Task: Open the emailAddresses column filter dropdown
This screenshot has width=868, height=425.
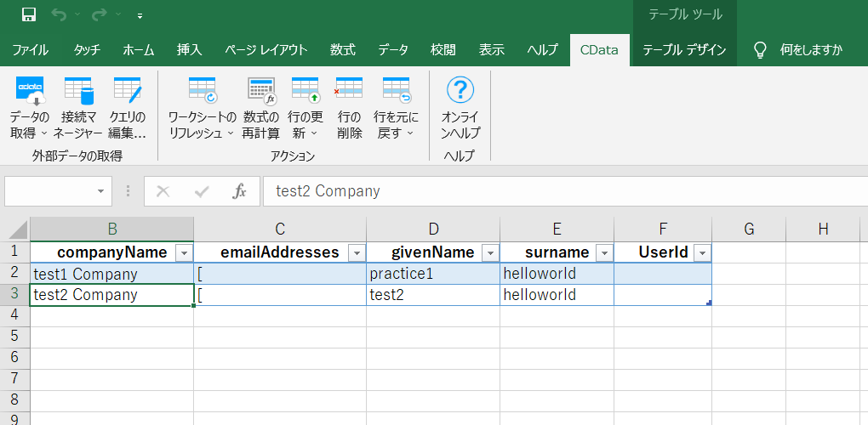Action: point(356,253)
